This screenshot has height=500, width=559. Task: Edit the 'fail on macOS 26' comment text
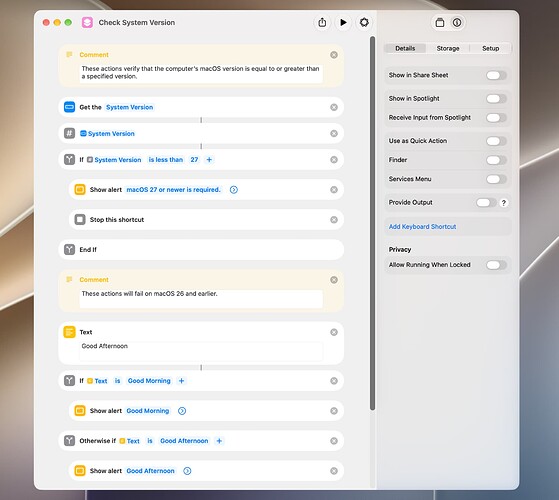click(201, 298)
